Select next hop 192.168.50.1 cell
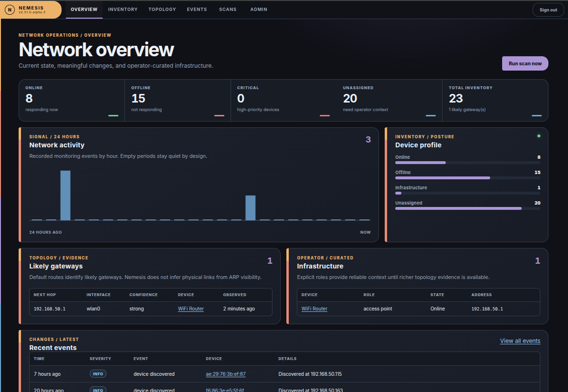The width and height of the screenshot is (568, 392). [x=50, y=309]
